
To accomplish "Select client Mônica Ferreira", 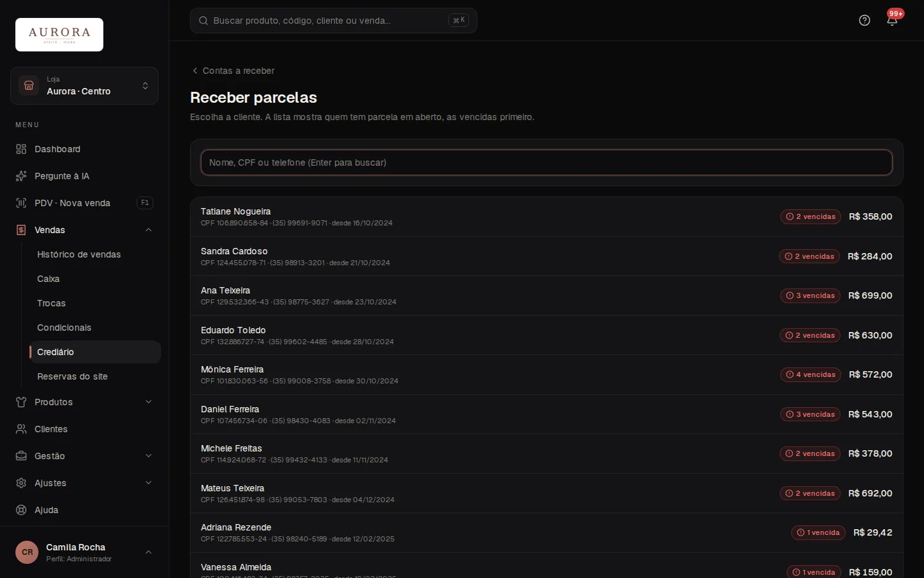I will click(547, 375).
